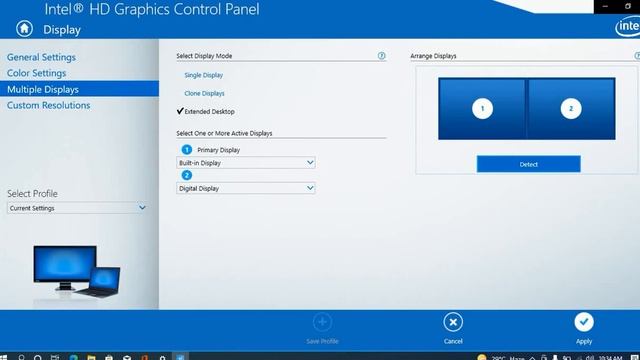
Task: Apply the display settings
Action: click(584, 322)
